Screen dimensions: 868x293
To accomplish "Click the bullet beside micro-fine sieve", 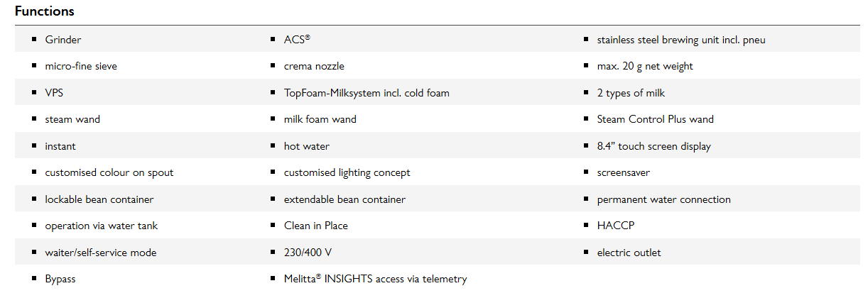I will pyautogui.click(x=34, y=65).
